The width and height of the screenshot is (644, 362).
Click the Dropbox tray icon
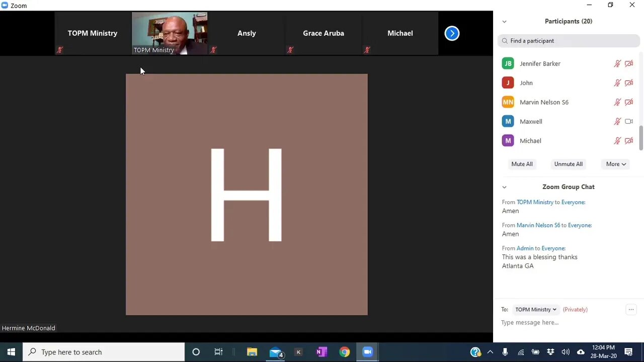[550, 352]
